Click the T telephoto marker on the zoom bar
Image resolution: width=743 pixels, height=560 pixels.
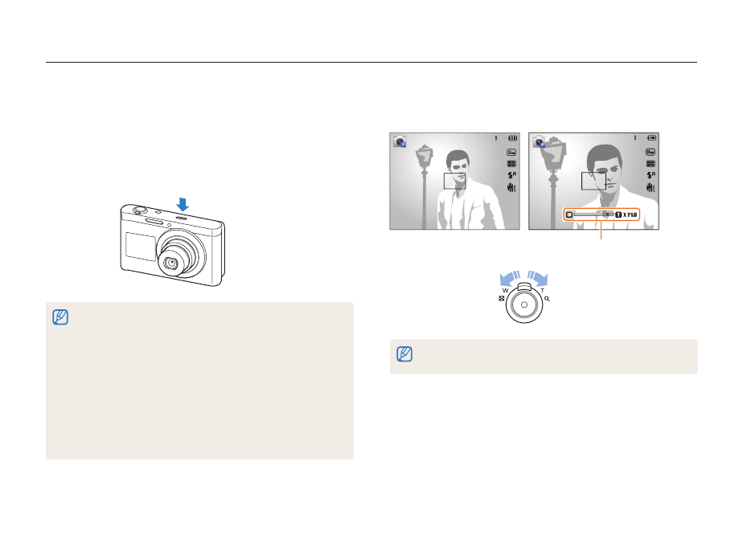(618, 215)
